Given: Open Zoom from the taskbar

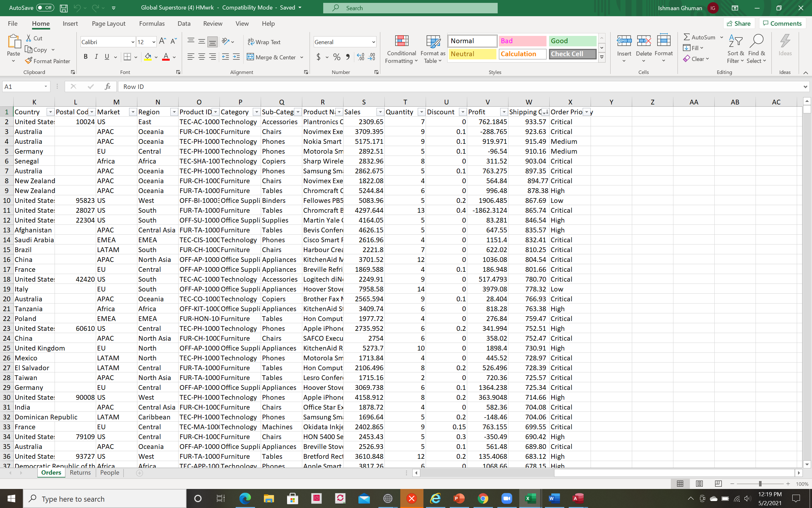Looking at the screenshot, I should coord(507,498).
